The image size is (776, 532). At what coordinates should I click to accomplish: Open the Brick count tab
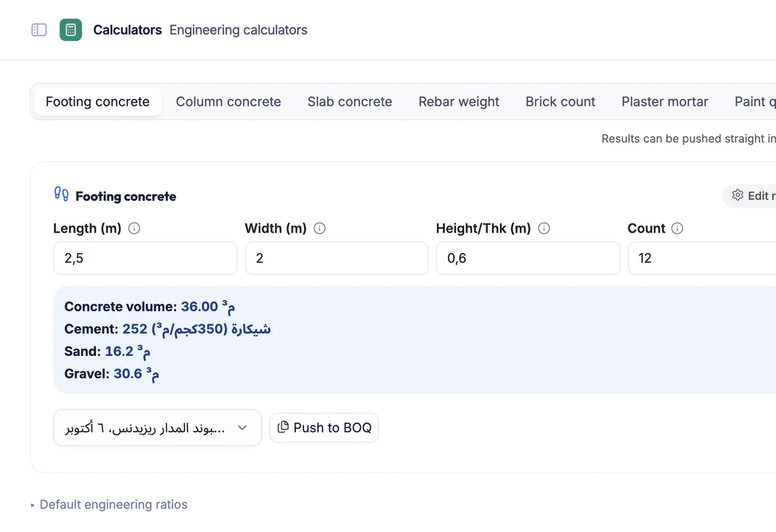click(x=560, y=102)
